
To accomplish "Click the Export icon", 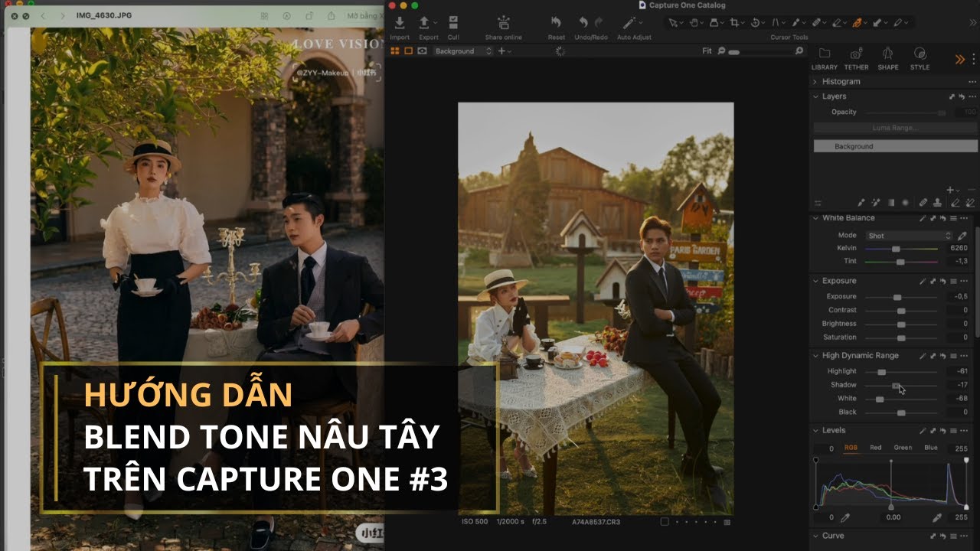I will [425, 23].
